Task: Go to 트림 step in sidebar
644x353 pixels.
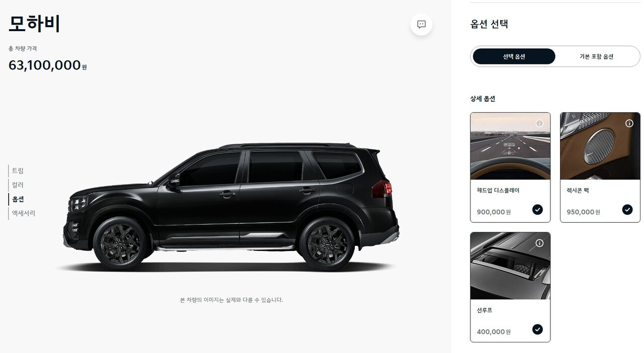Action: pyautogui.click(x=18, y=171)
